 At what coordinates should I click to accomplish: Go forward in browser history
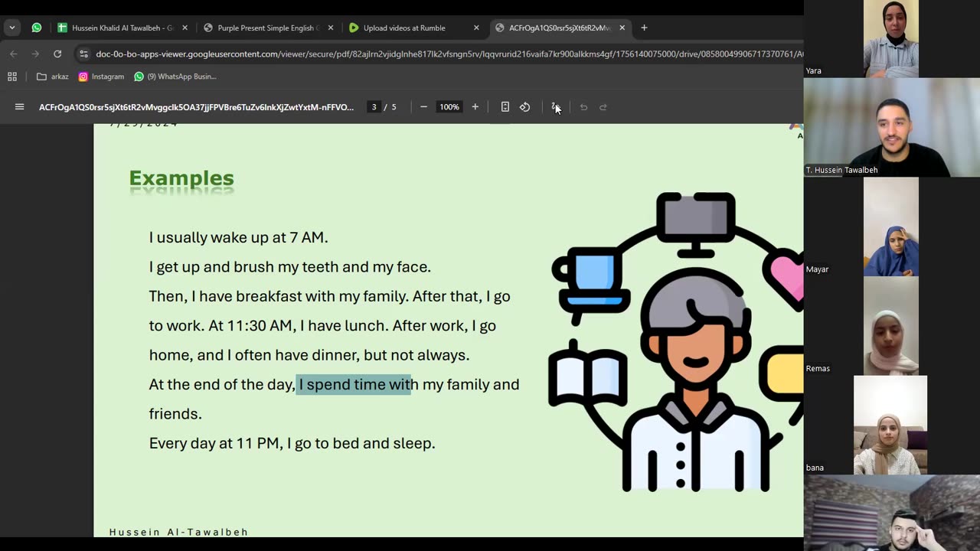tap(35, 54)
